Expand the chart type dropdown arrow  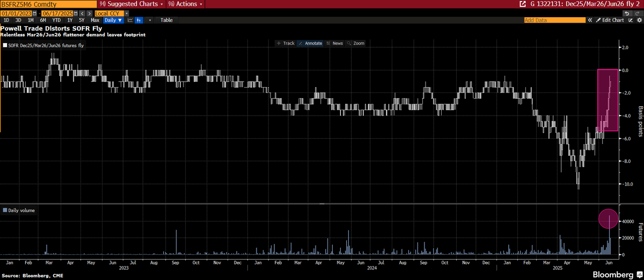tap(150, 20)
